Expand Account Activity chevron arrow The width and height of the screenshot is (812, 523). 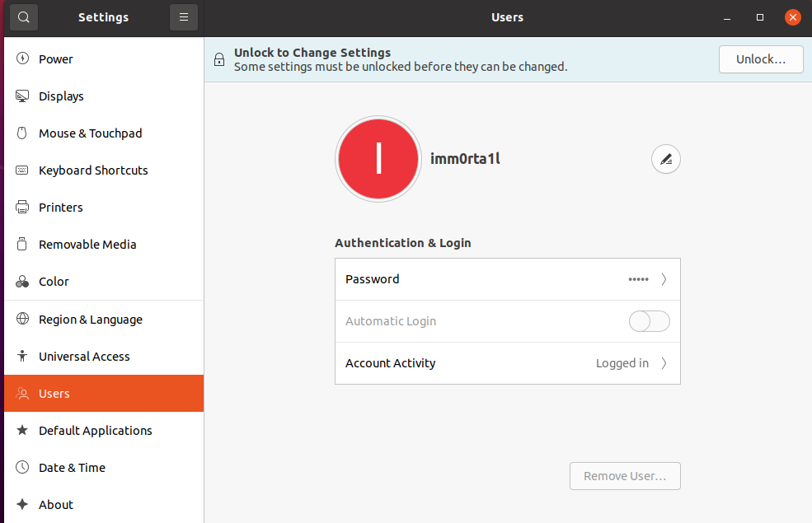point(664,363)
